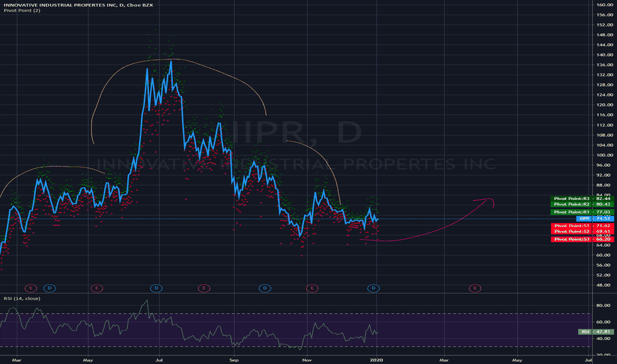The image size is (617, 364).
Task: Click the Nov label on time axis
Action: tap(307, 360)
